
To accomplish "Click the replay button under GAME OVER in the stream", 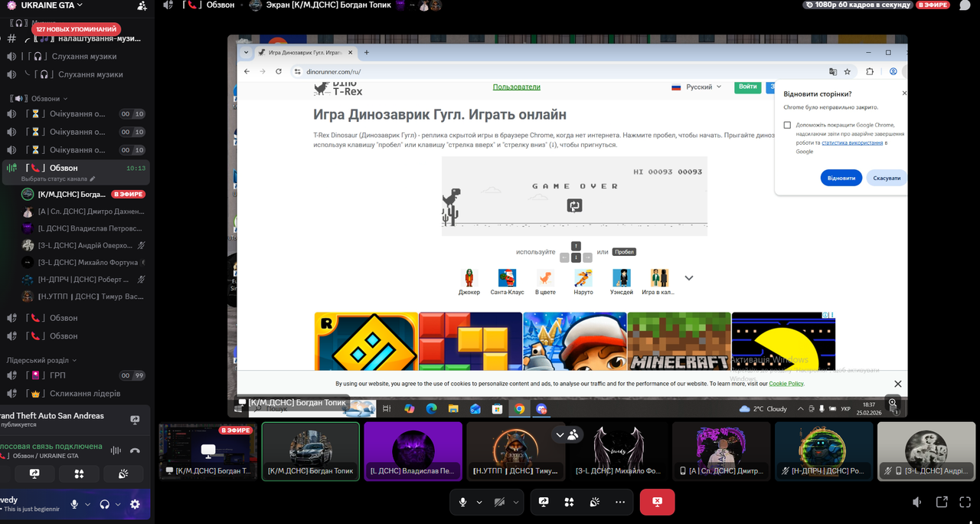I will 575,205.
